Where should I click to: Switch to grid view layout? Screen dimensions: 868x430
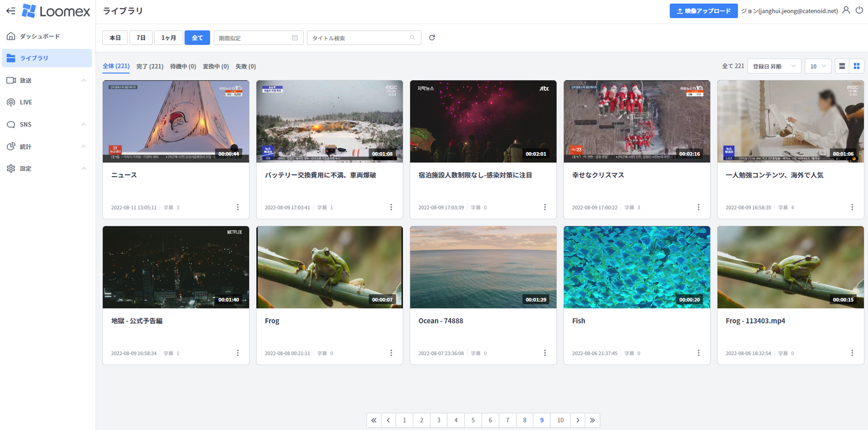point(856,66)
